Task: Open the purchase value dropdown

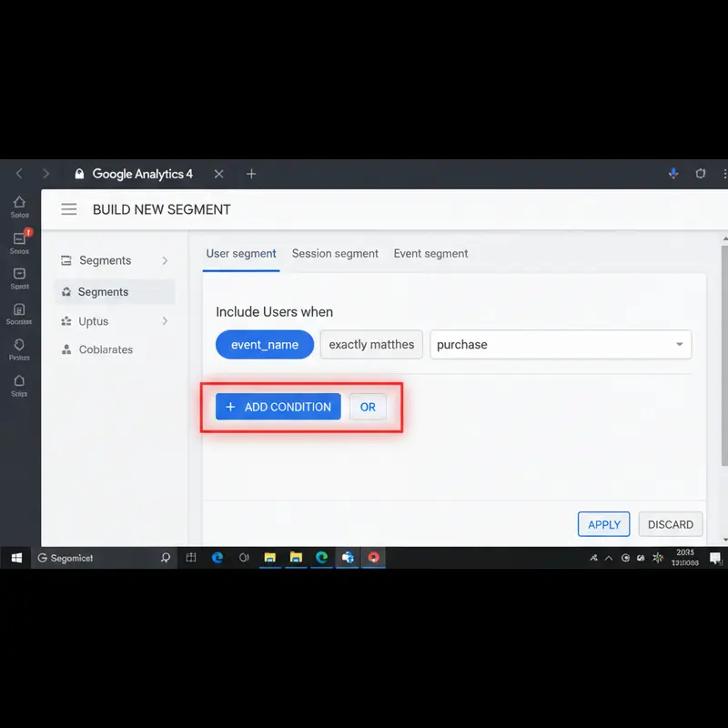Action: coord(679,345)
